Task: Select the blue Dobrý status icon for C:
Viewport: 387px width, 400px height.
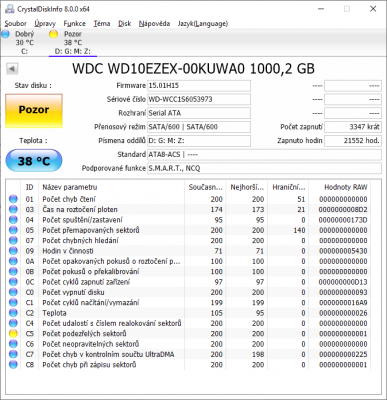Action: click(6, 34)
